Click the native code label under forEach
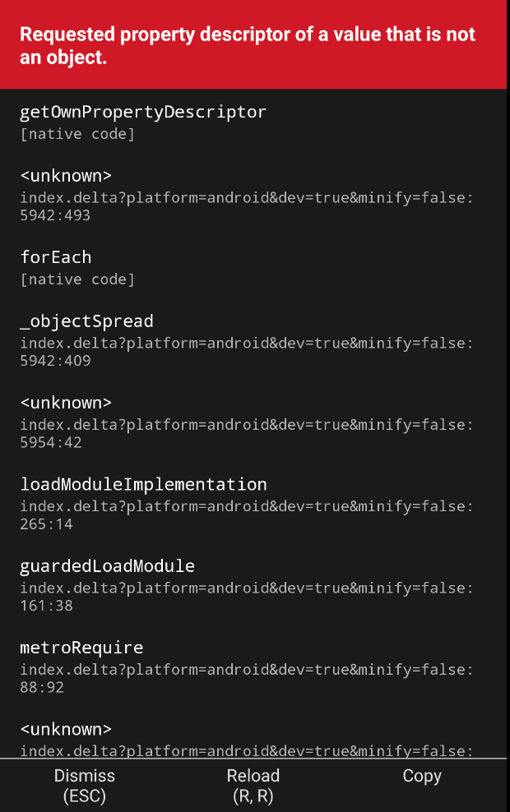The image size is (510, 812). 78,279
